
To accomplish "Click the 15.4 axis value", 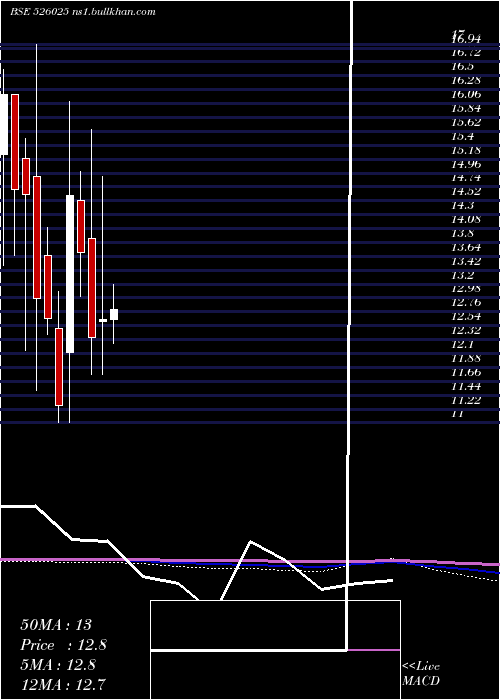I will click(x=462, y=136).
